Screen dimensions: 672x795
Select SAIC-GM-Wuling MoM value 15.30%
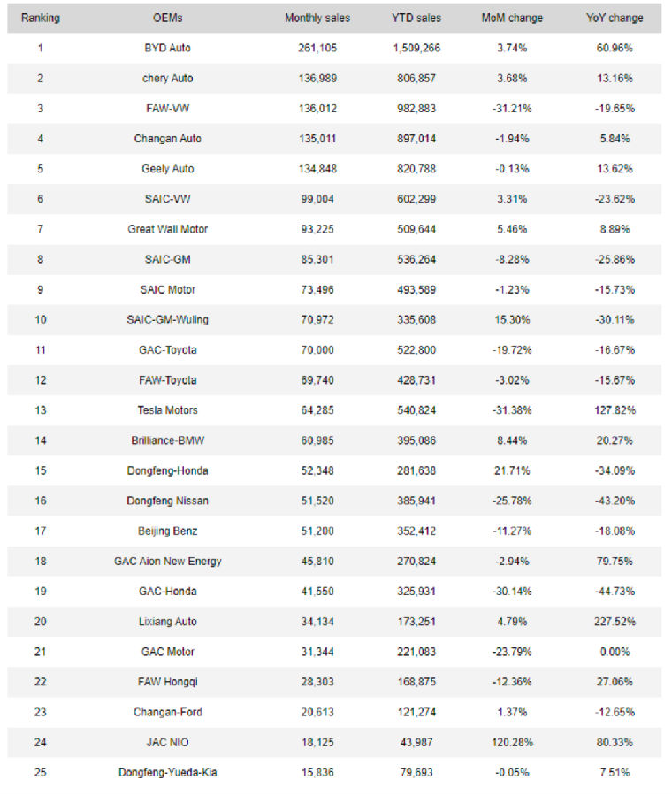[512, 320]
